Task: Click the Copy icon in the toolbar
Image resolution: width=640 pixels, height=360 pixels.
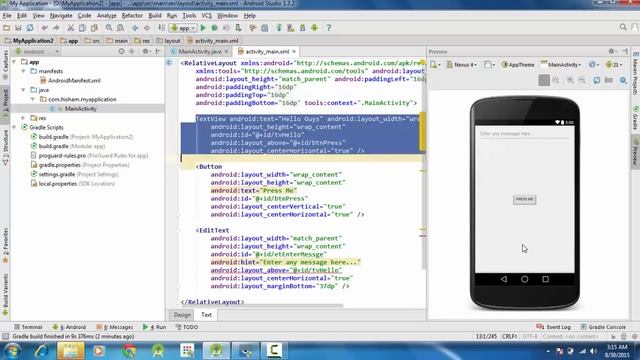Action: pos(82,28)
